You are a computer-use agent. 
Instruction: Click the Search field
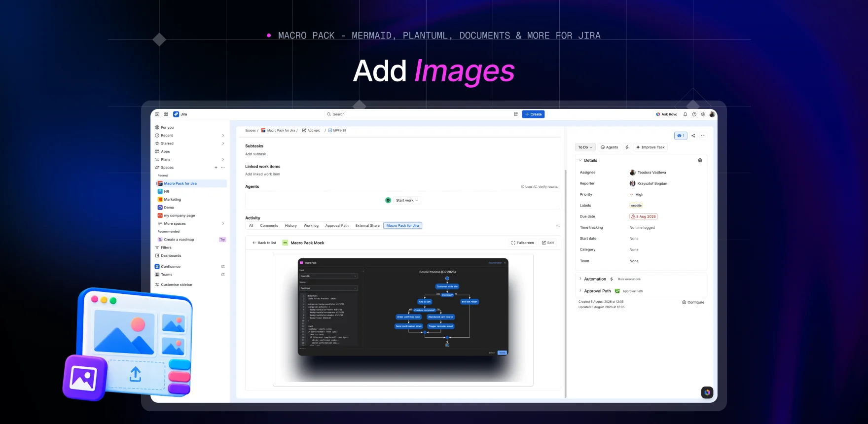click(418, 114)
